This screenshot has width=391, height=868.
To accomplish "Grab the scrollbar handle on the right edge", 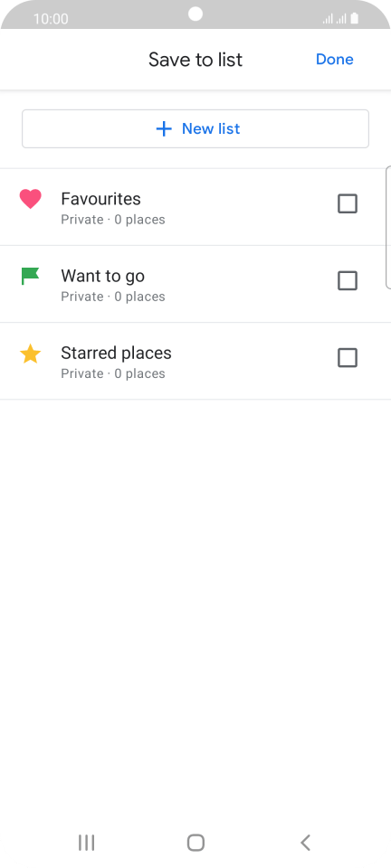I will click(x=387, y=227).
